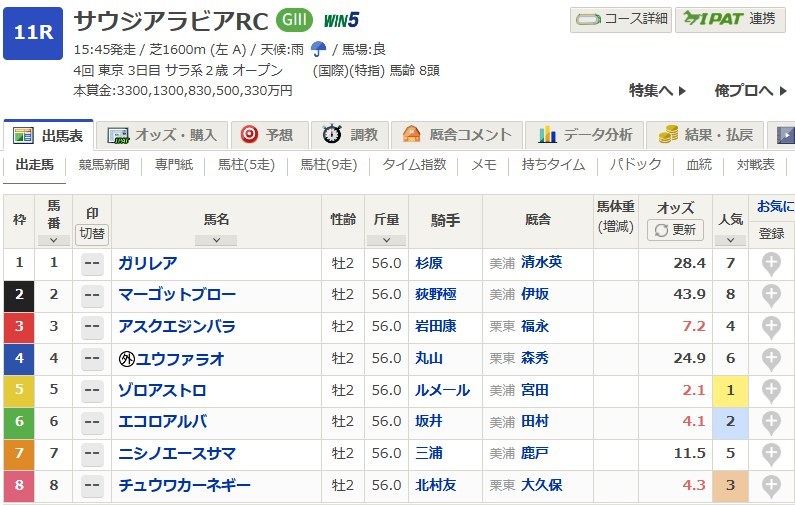Open 厩舎コメント tab
795x505 pixels.
tap(457, 135)
